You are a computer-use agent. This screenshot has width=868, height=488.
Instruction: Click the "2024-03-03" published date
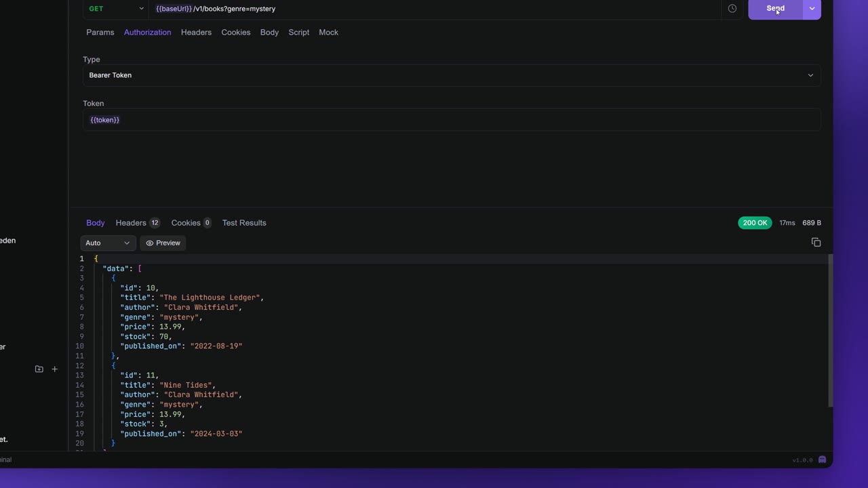(x=216, y=434)
